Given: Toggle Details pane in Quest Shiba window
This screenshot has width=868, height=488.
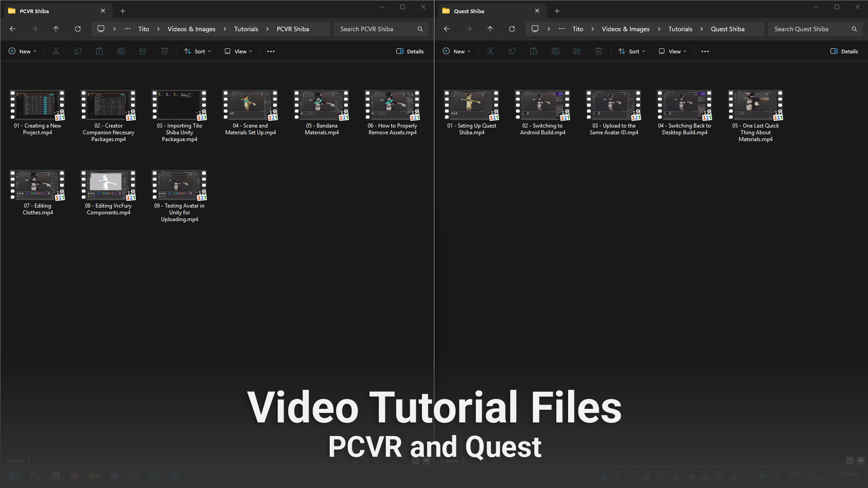Looking at the screenshot, I should tap(844, 52).
